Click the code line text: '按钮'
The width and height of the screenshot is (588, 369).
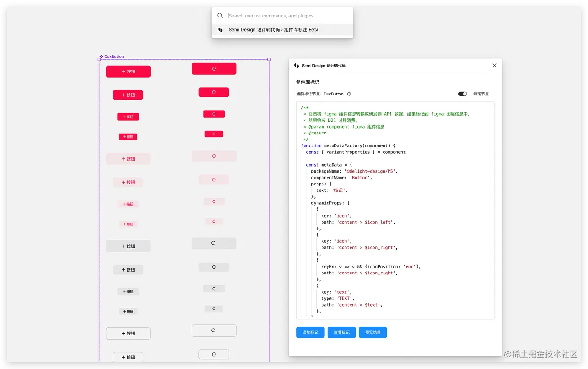[332, 190]
